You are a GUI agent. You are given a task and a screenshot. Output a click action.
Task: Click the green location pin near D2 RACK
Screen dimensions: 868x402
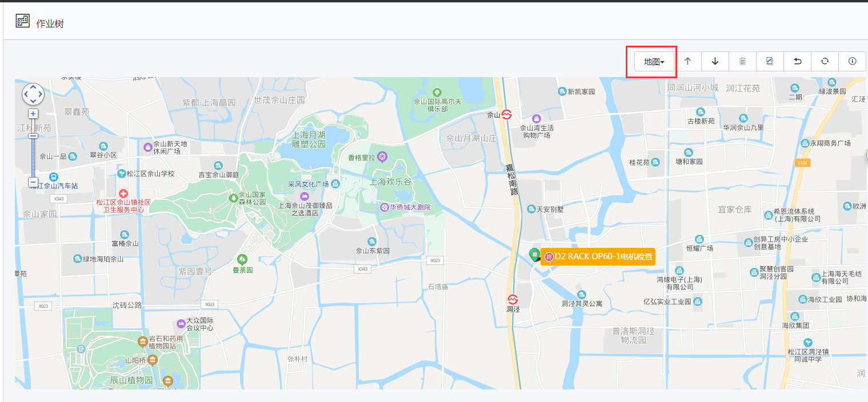click(534, 254)
